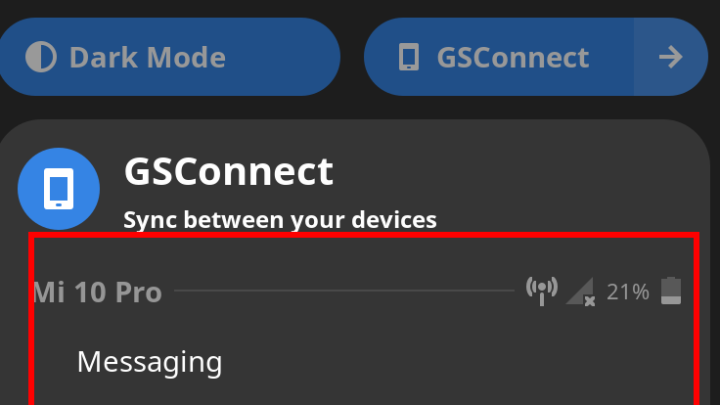Click the GSConnect menu header title
The image size is (720, 405).
coord(229,171)
